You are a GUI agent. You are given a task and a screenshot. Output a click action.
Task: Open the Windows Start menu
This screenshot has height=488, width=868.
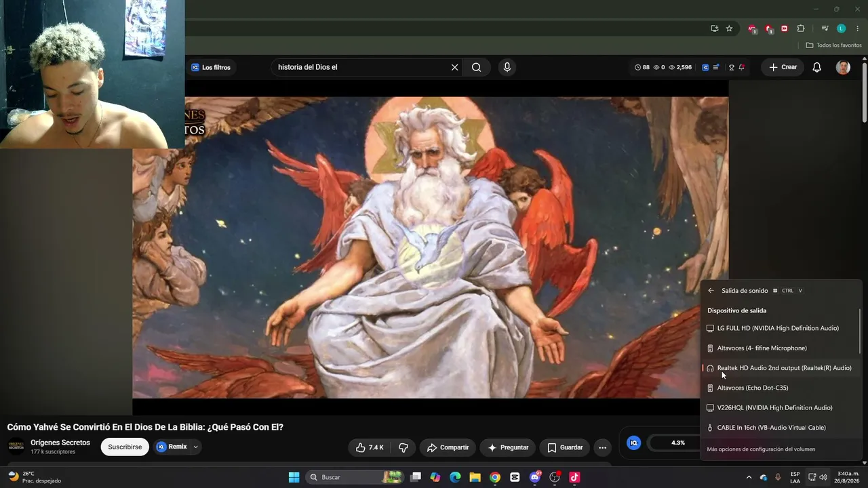coord(294,477)
